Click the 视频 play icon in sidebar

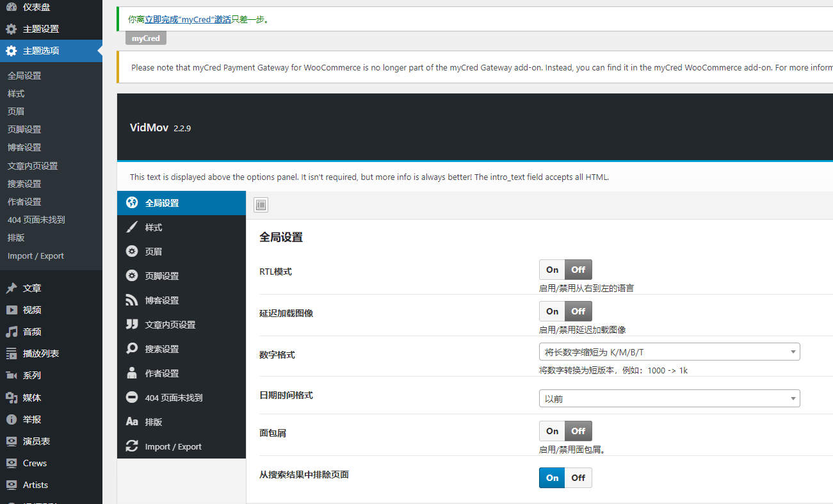point(12,310)
